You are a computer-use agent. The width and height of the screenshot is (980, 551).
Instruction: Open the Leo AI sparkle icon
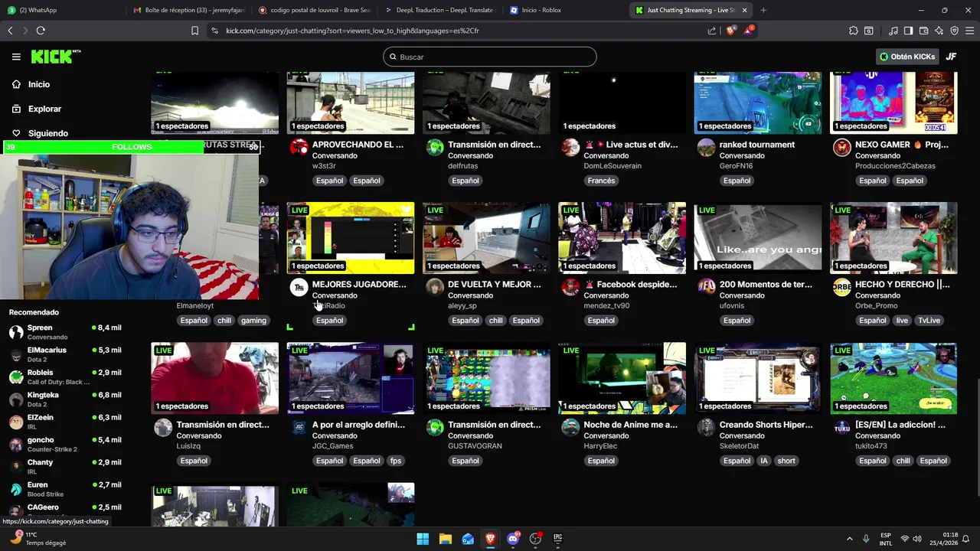pos(939,31)
